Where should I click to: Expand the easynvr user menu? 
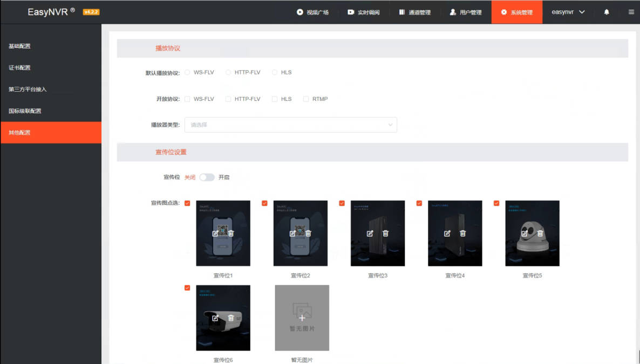pos(568,12)
